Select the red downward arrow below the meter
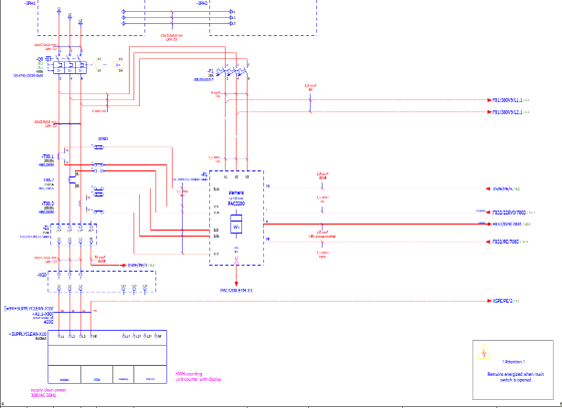562x408 pixels. [236, 276]
